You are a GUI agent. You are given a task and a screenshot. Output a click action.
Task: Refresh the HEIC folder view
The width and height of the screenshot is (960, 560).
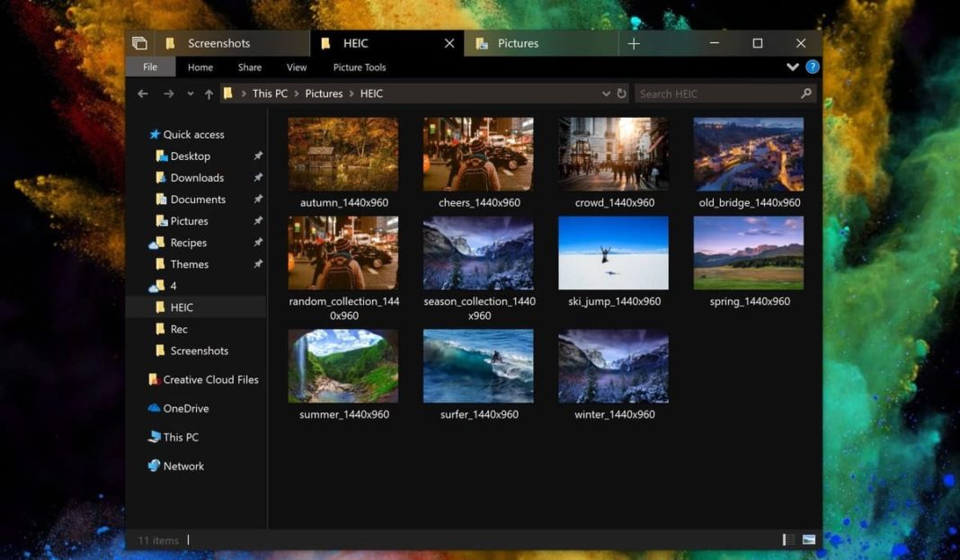tap(622, 93)
